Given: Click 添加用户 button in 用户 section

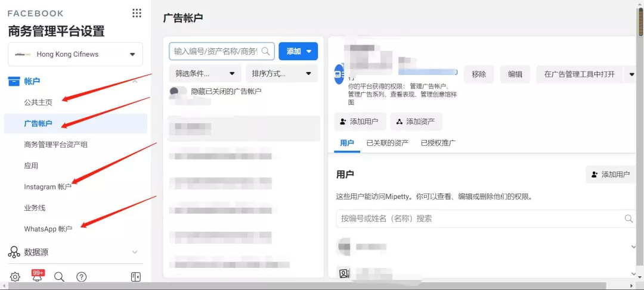Looking at the screenshot, I should click(x=611, y=174).
